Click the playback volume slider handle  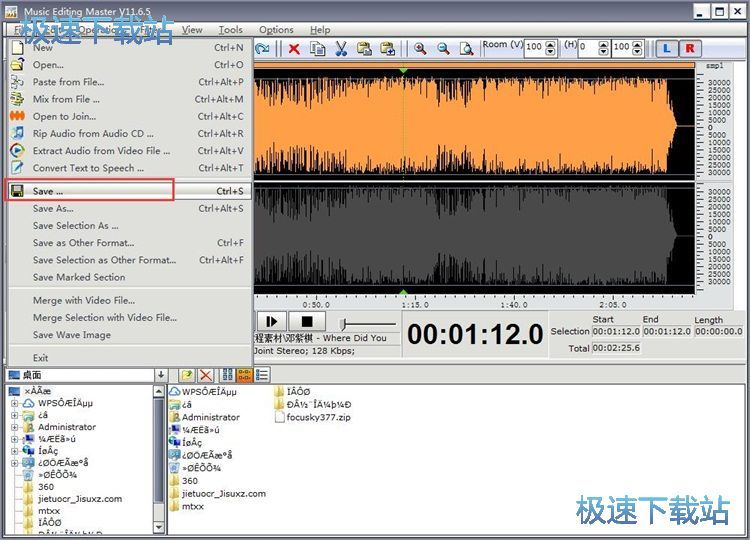pyautogui.click(x=342, y=324)
